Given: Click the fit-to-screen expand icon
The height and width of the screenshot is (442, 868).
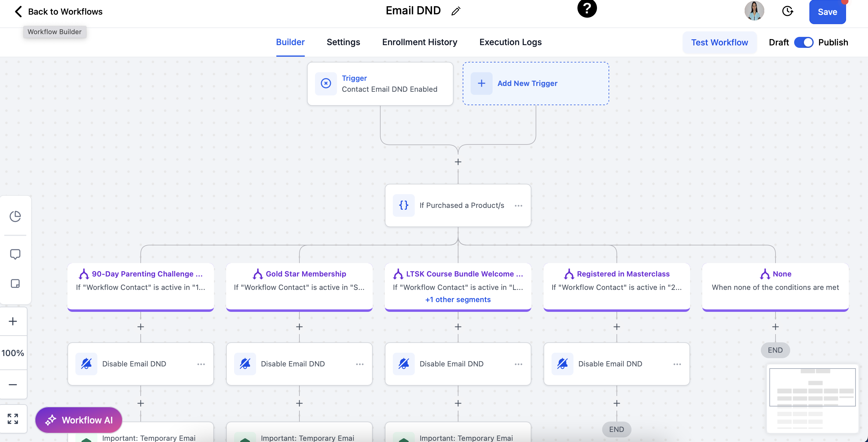Looking at the screenshot, I should 13,419.
